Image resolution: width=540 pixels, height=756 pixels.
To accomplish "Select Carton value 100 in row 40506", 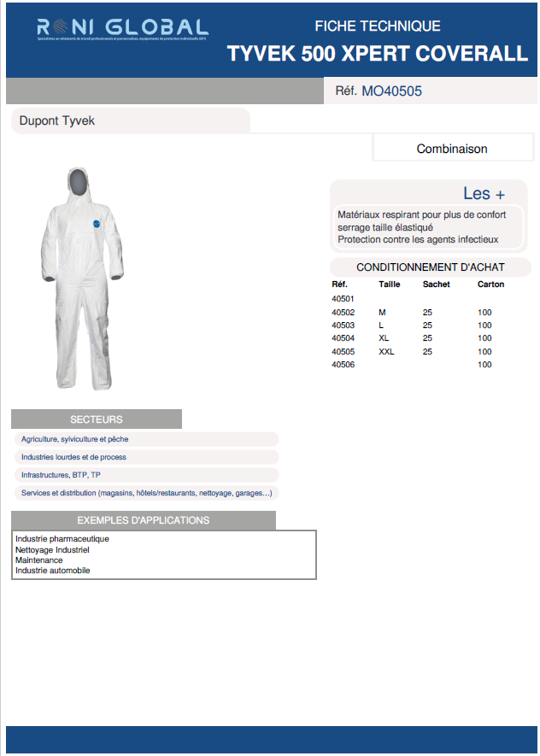I will [484, 365].
